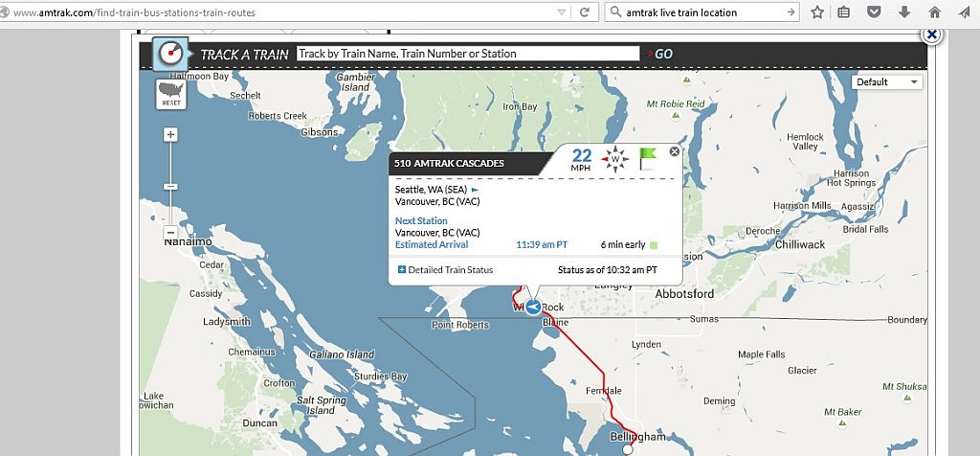This screenshot has height=456, width=980.
Task: Open the Default map type dropdown
Action: (x=887, y=82)
